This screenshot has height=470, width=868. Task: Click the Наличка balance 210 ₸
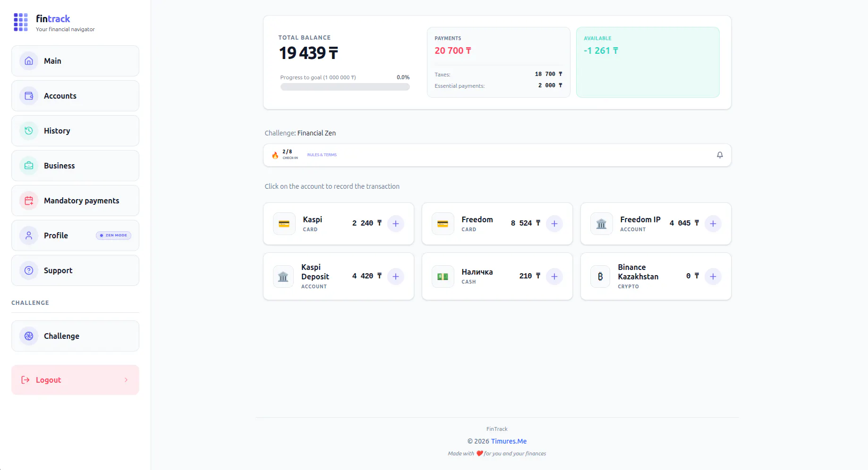(x=530, y=276)
